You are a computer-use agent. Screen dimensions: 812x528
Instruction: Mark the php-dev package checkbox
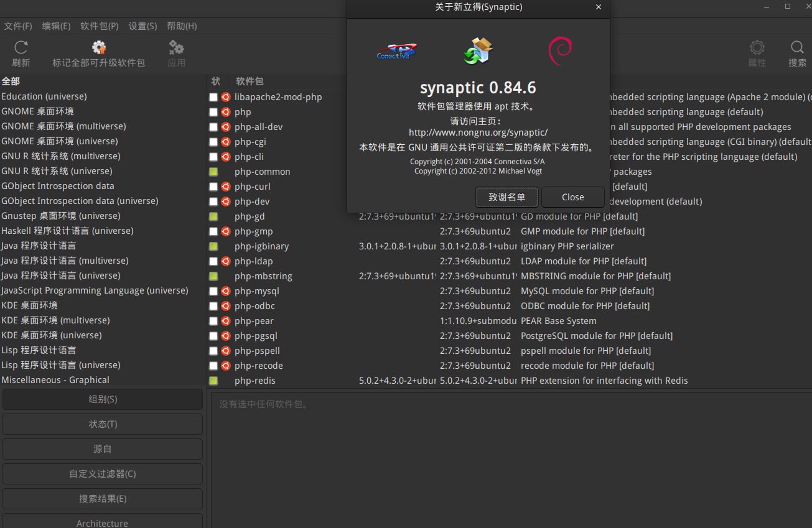(213, 201)
